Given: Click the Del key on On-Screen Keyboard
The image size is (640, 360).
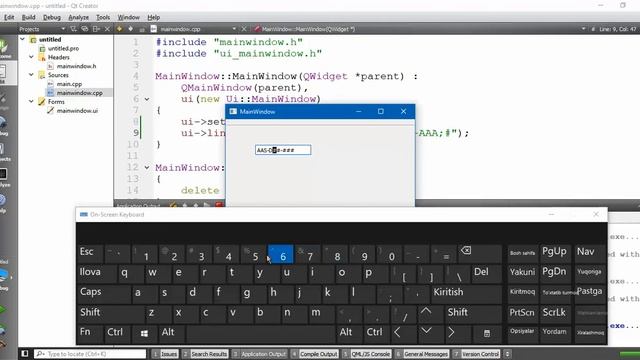Looking at the screenshot, I should click(487, 273).
